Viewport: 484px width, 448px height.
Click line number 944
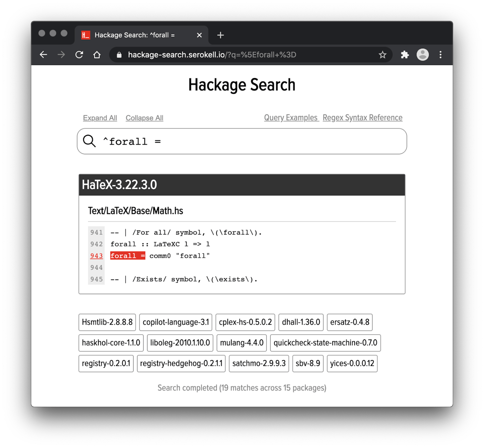click(x=96, y=268)
